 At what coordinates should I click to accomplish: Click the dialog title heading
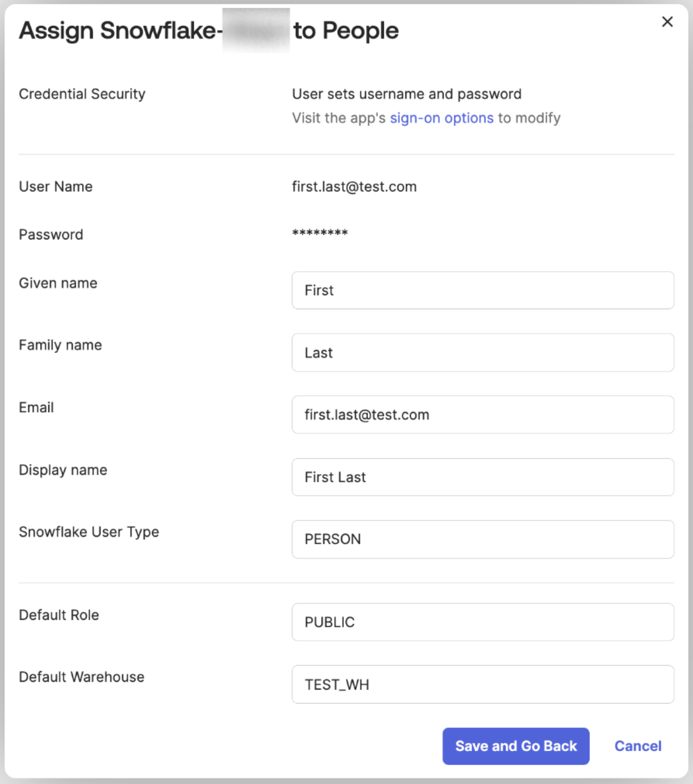coord(208,31)
